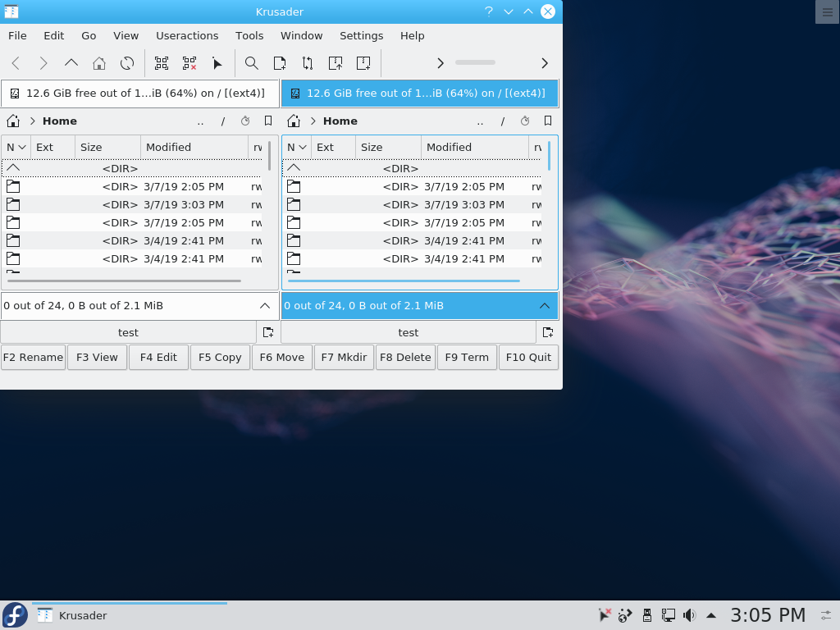Click the new file page icon in toolbar
Viewport: 840px width, 630px height.
tap(280, 63)
